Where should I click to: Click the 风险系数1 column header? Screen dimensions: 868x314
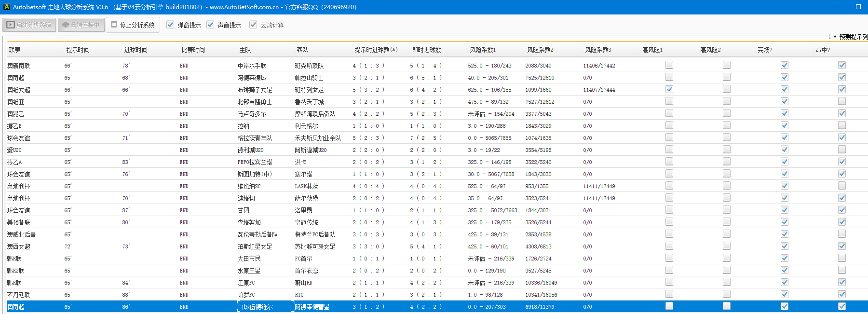coord(483,50)
